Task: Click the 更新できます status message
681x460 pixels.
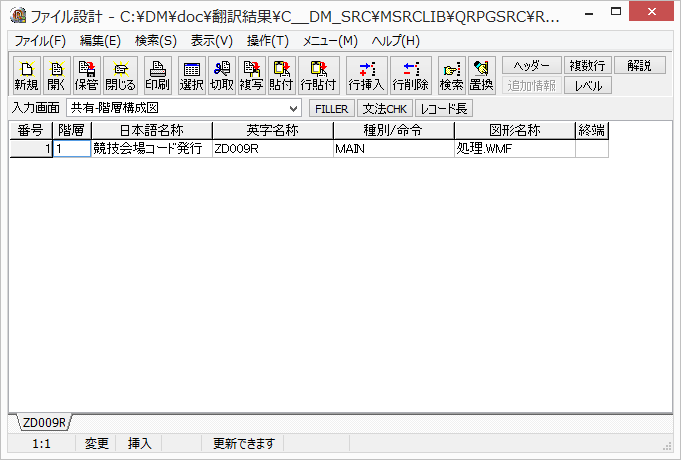Action: pos(244,443)
